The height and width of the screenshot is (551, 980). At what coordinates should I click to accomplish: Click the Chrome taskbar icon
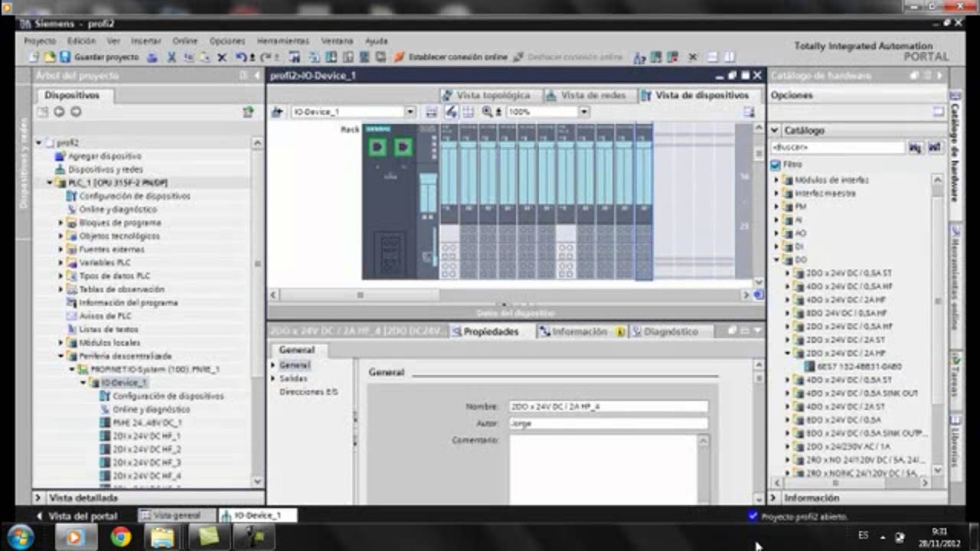coord(120,537)
